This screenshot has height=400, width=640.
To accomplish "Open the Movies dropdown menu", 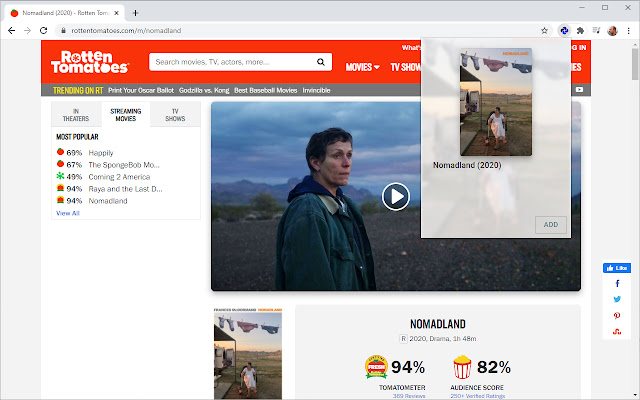I will coord(362,67).
